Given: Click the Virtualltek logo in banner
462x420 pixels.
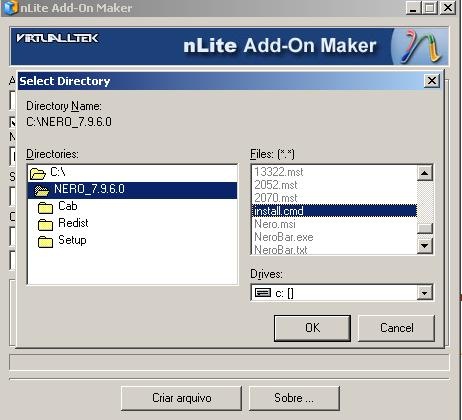Looking at the screenshot, I should [x=57, y=38].
